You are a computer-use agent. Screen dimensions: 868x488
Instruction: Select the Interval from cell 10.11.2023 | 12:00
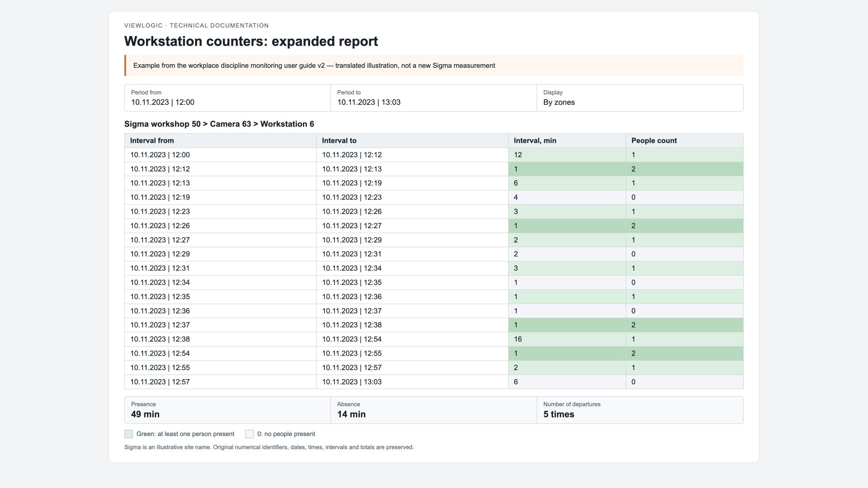click(x=221, y=155)
